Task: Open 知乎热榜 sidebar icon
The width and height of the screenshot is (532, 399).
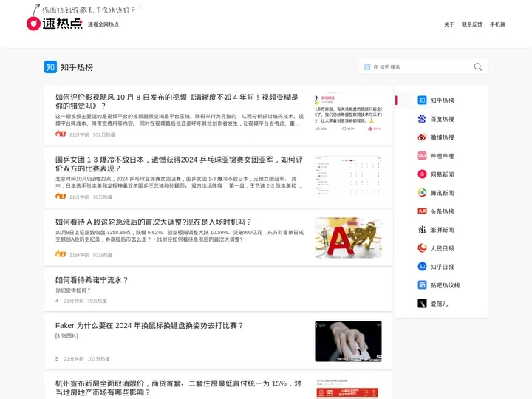Action: (422, 100)
